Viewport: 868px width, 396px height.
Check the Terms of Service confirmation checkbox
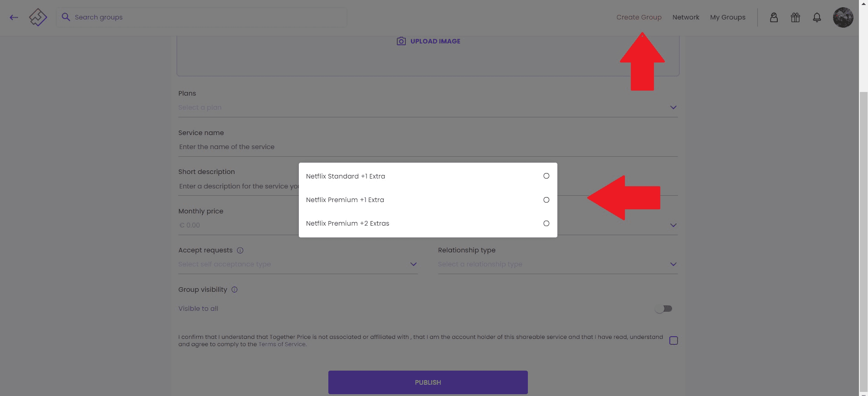pyautogui.click(x=673, y=341)
